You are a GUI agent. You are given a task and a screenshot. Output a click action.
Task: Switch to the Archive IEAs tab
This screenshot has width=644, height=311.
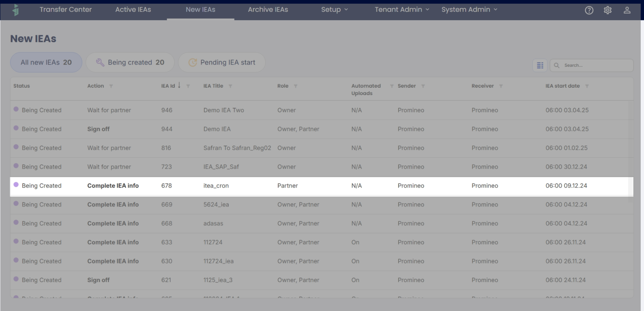pyautogui.click(x=268, y=10)
